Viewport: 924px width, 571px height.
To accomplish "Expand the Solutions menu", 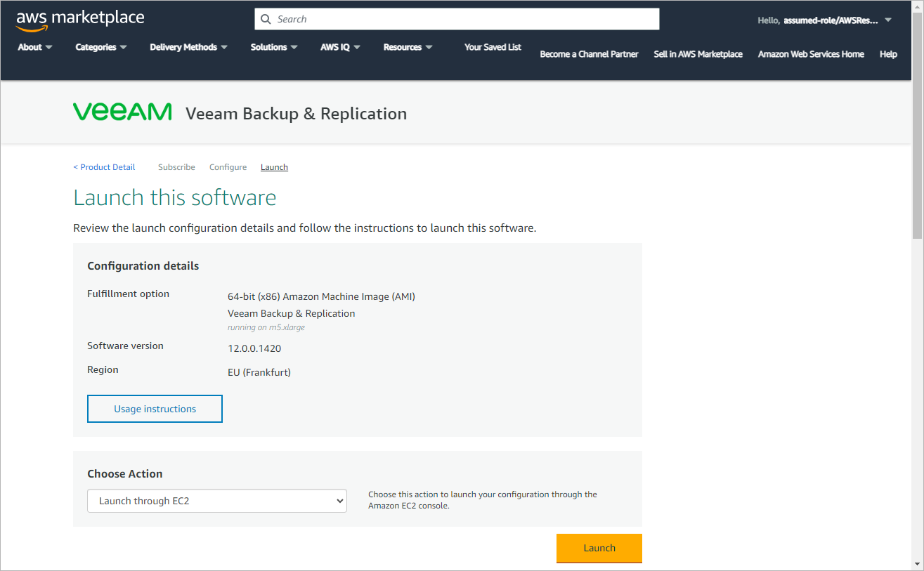I will pyautogui.click(x=274, y=47).
